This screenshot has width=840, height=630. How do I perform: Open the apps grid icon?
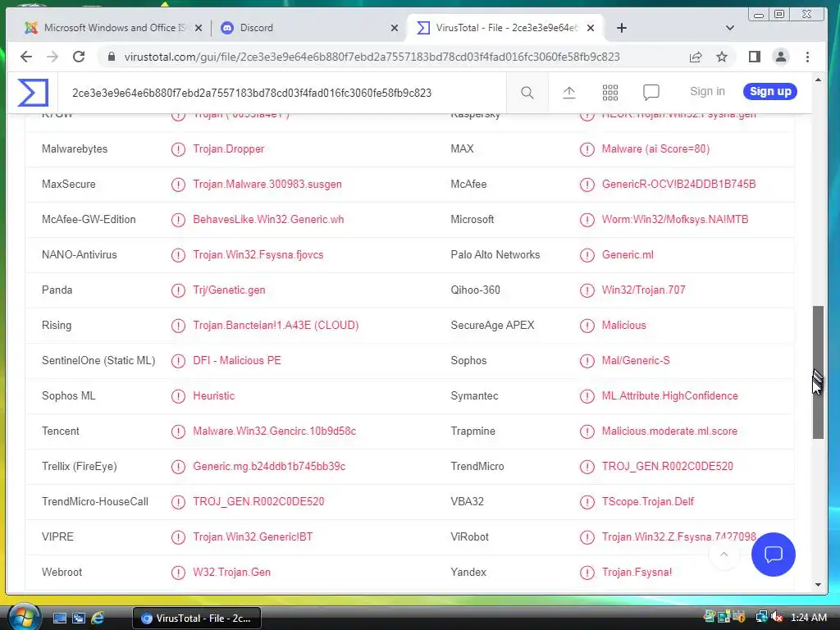click(x=610, y=93)
